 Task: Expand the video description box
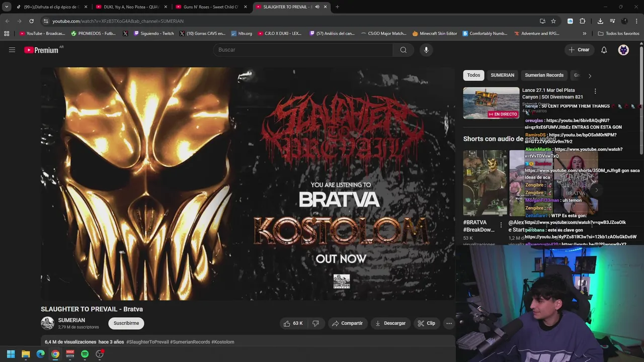coord(248,342)
